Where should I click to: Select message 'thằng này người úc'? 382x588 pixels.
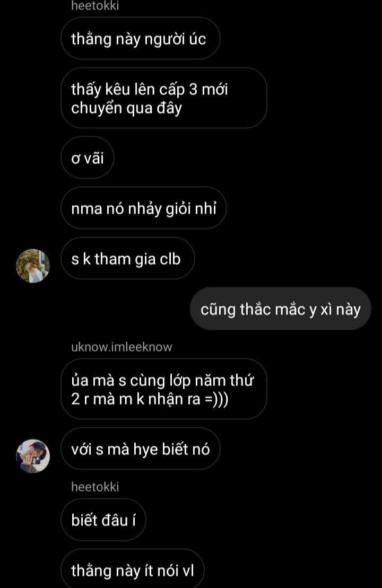[x=141, y=38]
